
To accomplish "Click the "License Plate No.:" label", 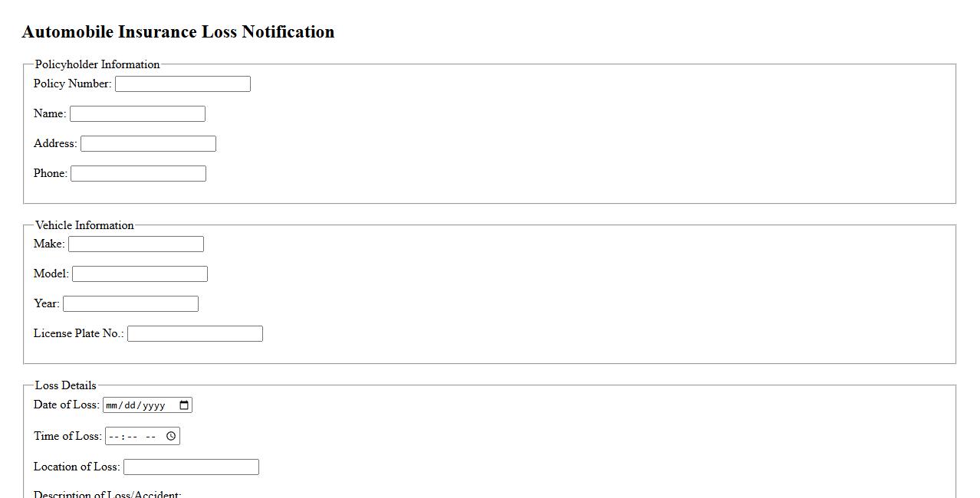I will [78, 333].
